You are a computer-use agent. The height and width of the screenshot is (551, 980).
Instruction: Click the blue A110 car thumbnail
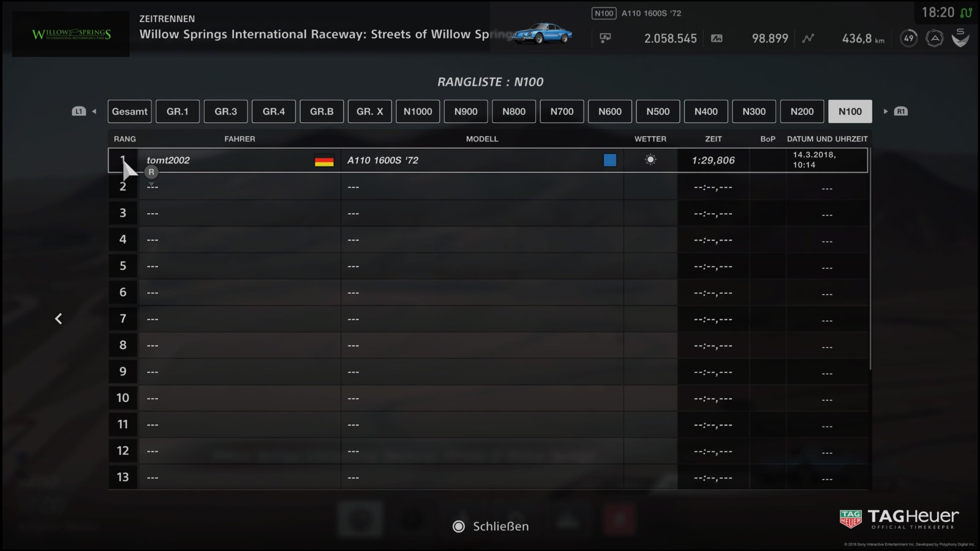pyautogui.click(x=543, y=33)
